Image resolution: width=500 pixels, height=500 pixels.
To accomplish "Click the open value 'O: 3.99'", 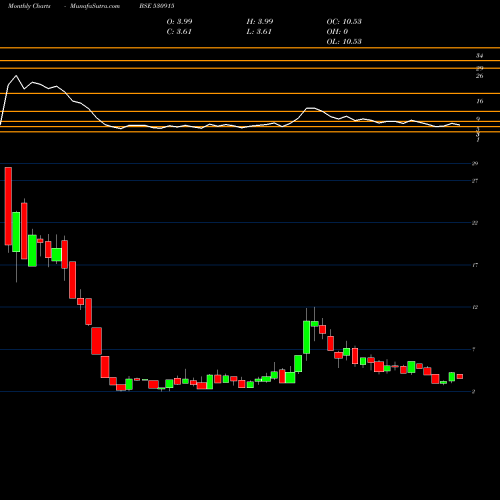I will [179, 21].
